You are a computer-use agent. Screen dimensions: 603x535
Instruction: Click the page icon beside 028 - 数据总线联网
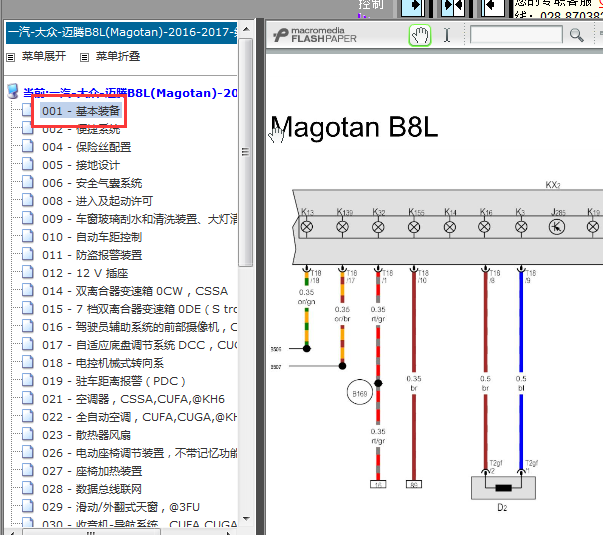tap(28, 488)
